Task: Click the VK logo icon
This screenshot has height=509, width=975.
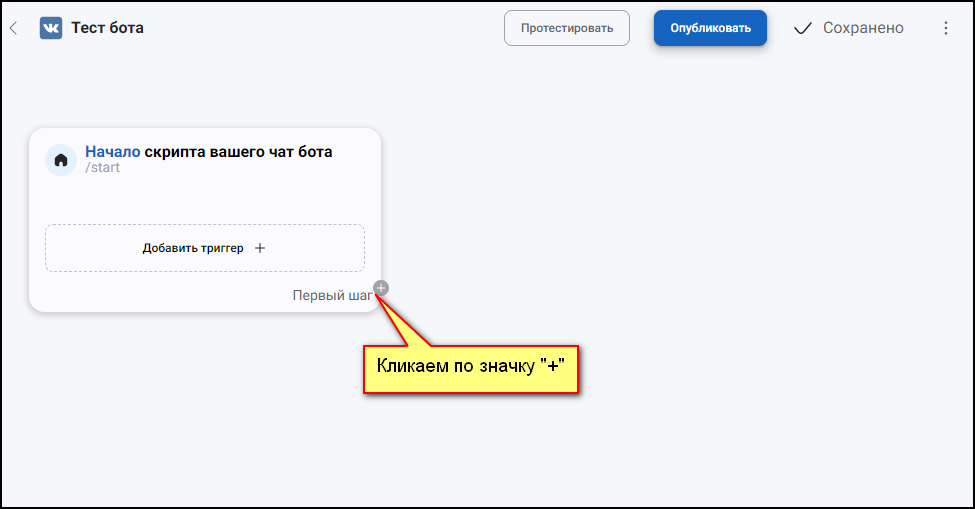Action: click(x=51, y=28)
